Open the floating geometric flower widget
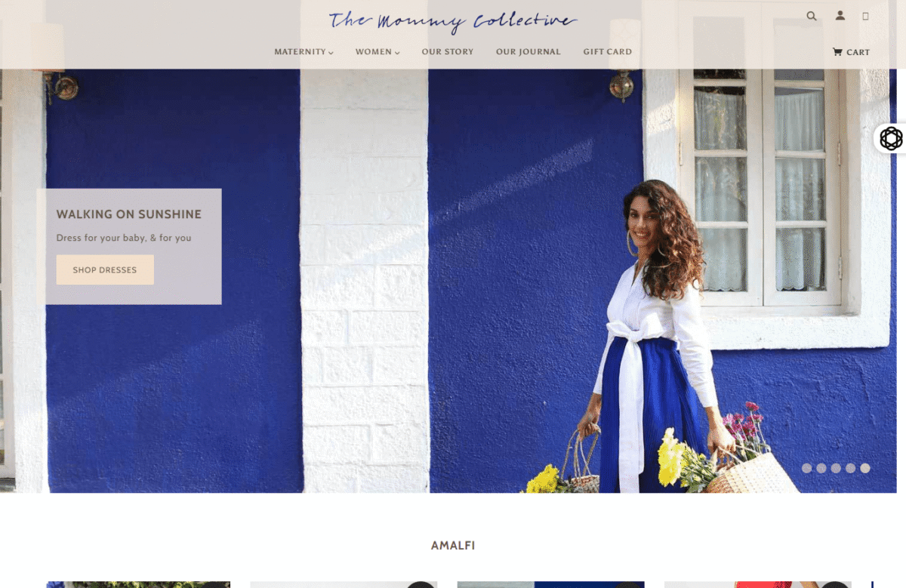Viewport: 906px width, 588px height. click(x=891, y=138)
